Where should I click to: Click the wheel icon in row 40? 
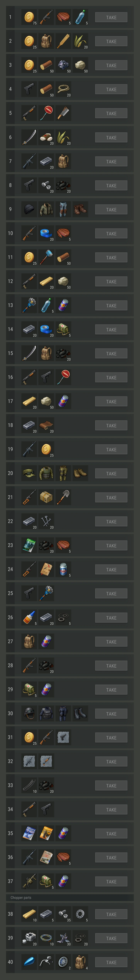(x=63, y=962)
